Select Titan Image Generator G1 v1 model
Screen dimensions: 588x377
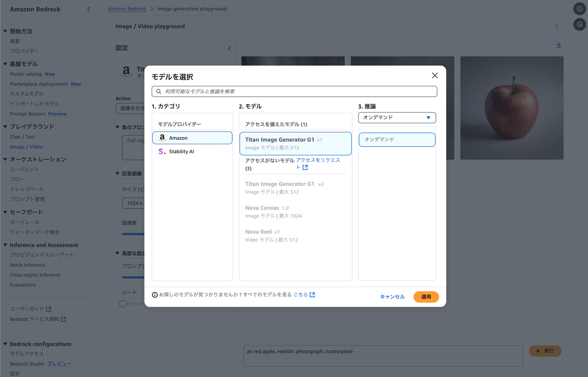pyautogui.click(x=295, y=144)
